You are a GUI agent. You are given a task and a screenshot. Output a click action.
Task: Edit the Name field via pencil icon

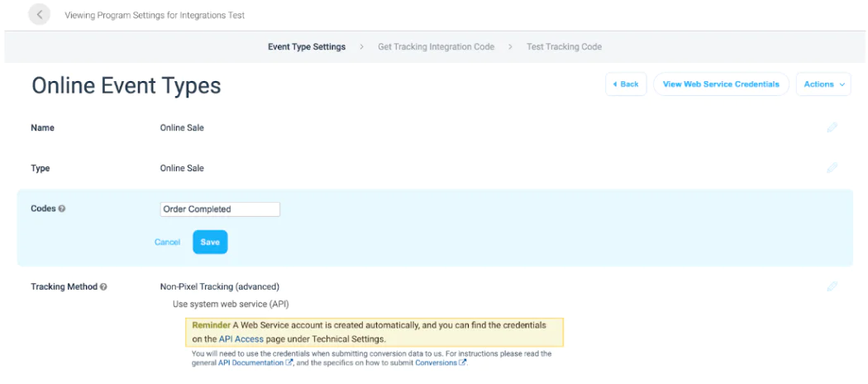point(832,127)
